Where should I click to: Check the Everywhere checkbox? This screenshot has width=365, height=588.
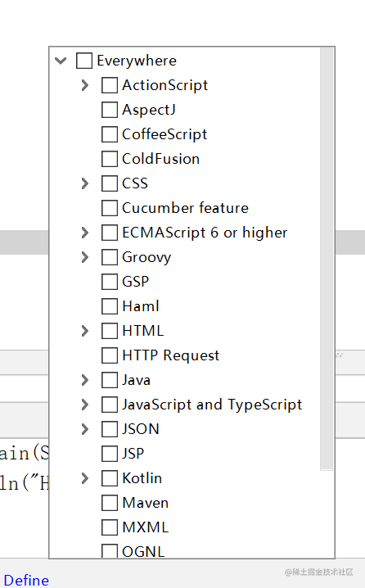[x=84, y=61]
